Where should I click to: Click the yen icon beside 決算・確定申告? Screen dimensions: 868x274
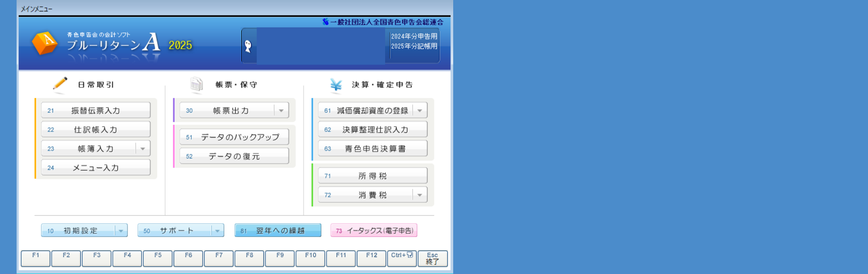(336, 85)
